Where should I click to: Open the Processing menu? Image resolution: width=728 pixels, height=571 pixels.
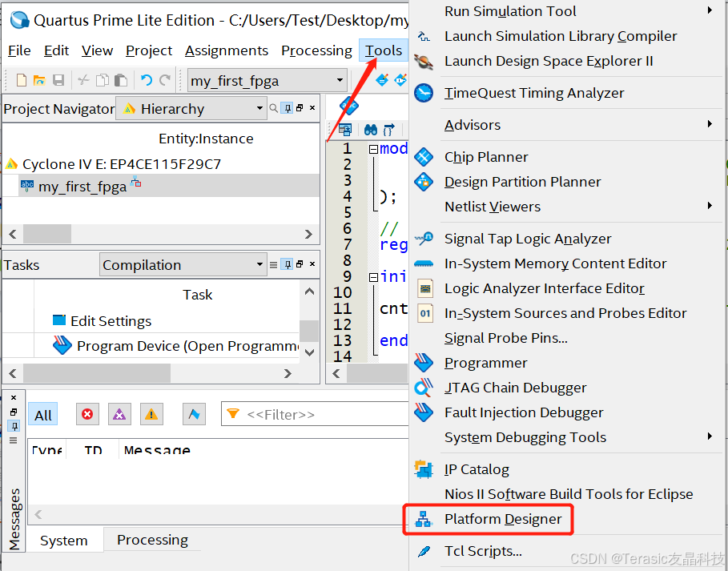pyautogui.click(x=316, y=50)
